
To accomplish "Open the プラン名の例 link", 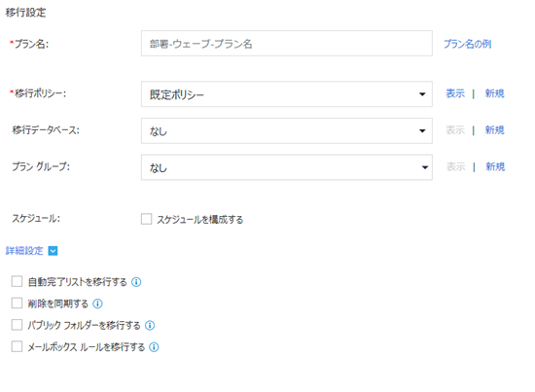I will 467,44.
